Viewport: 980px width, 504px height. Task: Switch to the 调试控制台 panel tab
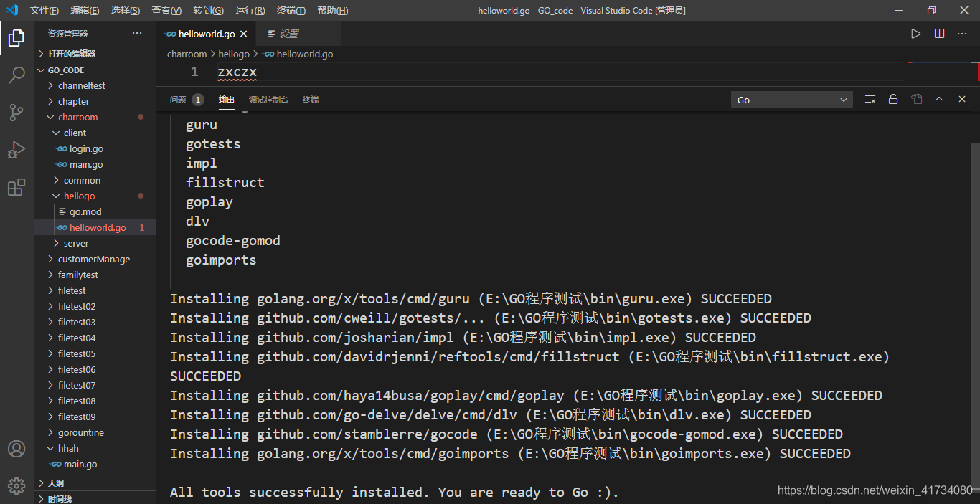pyautogui.click(x=268, y=100)
